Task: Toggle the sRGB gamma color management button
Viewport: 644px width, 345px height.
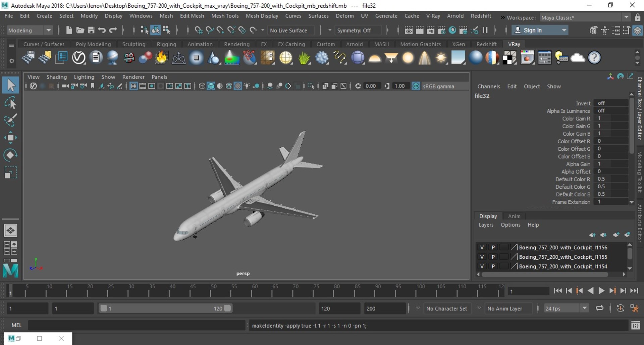Action: (416, 86)
